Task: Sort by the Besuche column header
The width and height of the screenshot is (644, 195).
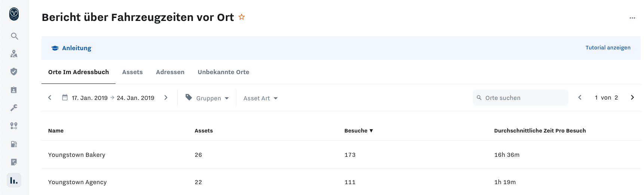Action: coord(359,131)
